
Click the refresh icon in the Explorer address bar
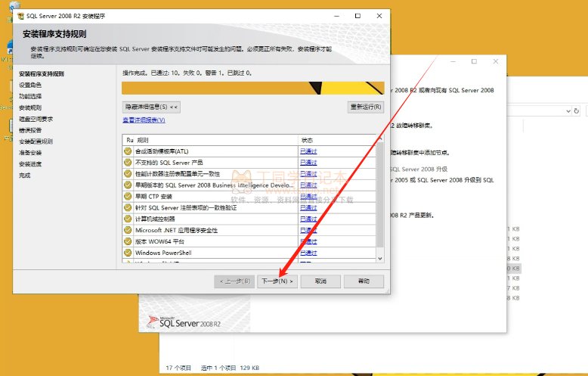tap(577, 110)
